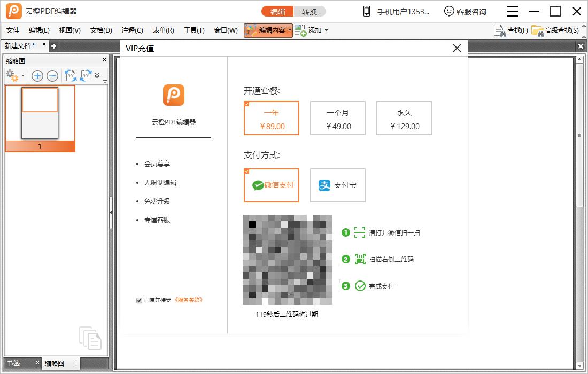This screenshot has height=374, width=588.
Task: Choose 支付宝 as payment method
Action: coord(338,185)
